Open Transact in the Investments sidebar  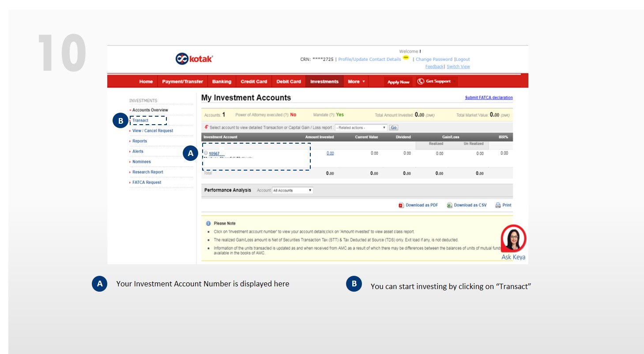click(x=140, y=120)
